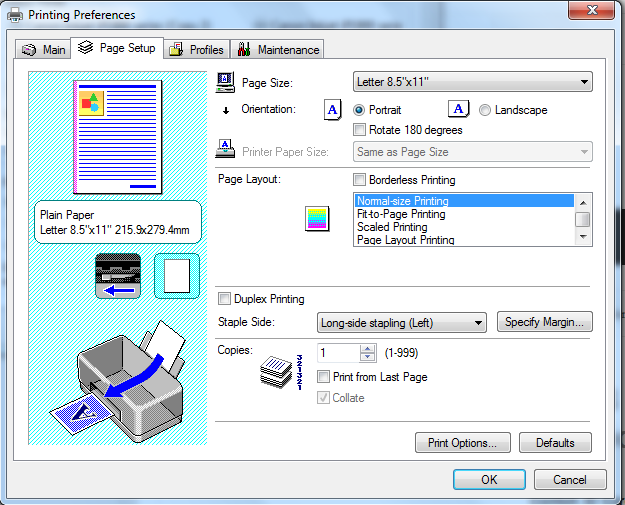Click the paper feed source icon
Screen dimensions: 625x505
click(x=118, y=276)
